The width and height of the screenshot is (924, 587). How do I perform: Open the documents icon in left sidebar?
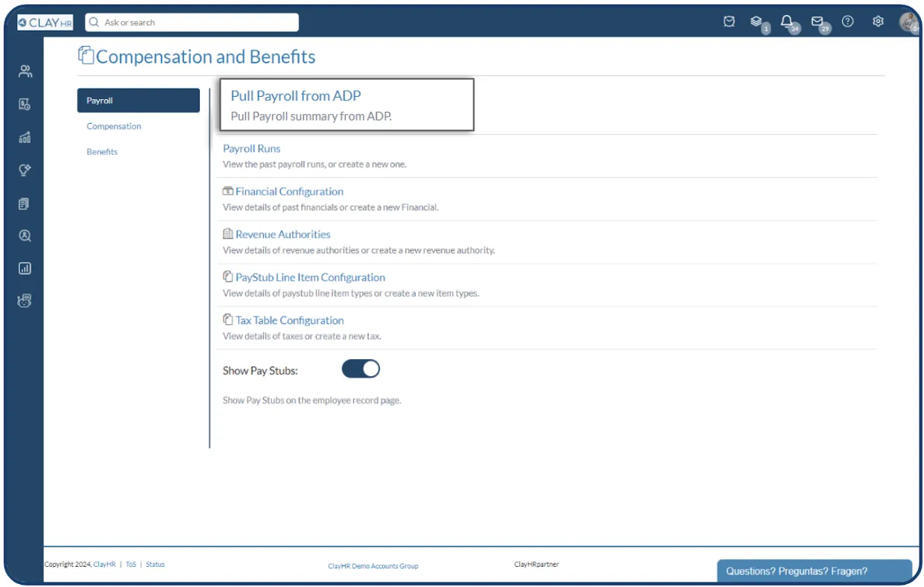click(x=25, y=203)
